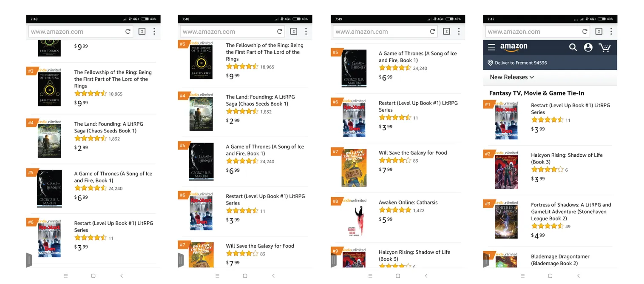Open the tabs counter in the 7:47 browser screen
This screenshot has width=644, height=284.
click(x=599, y=32)
